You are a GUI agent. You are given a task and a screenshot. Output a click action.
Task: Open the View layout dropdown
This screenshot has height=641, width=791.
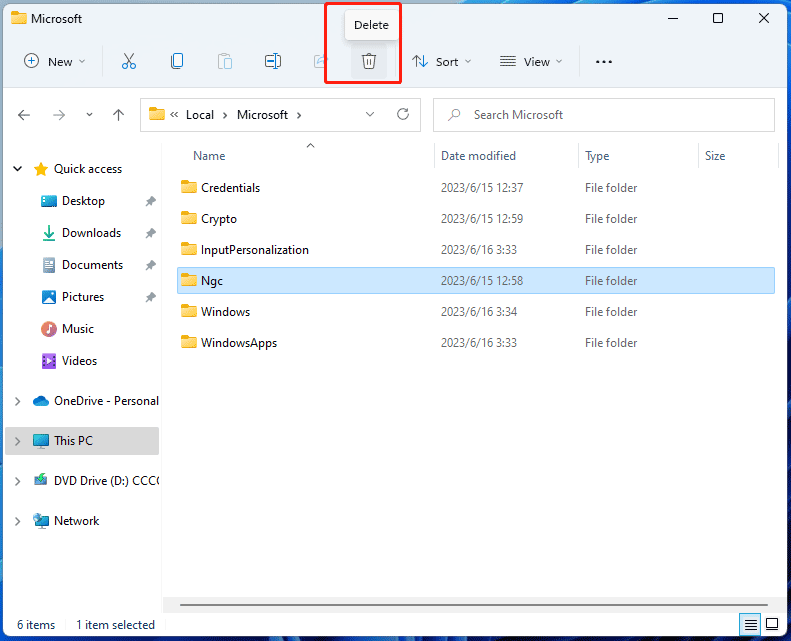coord(531,62)
